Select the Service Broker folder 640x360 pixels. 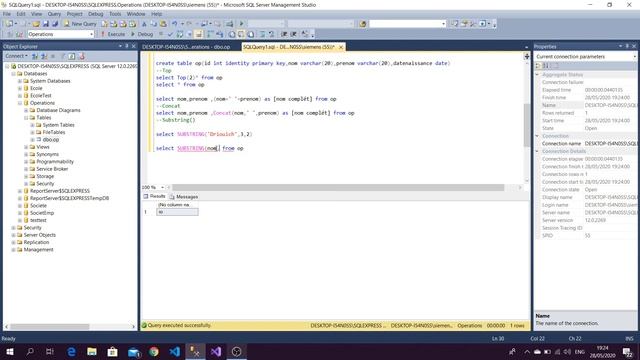(x=52, y=169)
